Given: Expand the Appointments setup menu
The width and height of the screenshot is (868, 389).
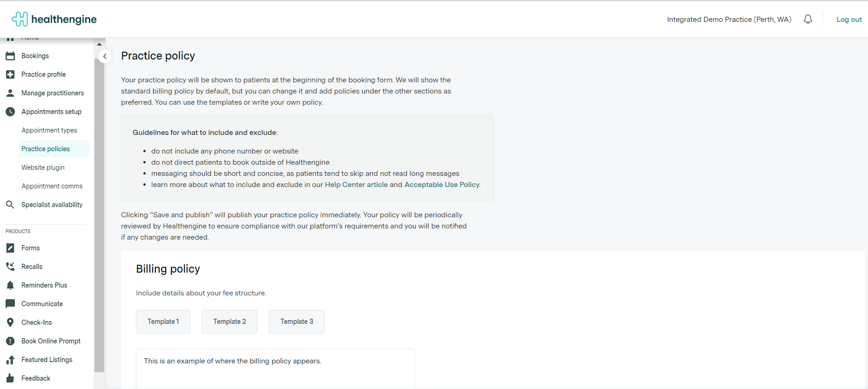Looking at the screenshot, I should 51,112.
